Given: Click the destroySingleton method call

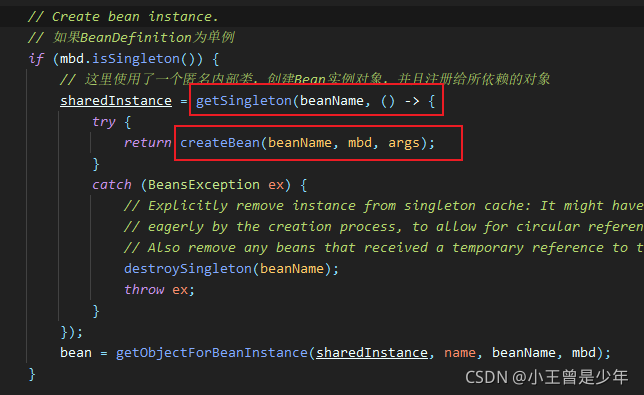Looking at the screenshot, I should click(188, 269).
